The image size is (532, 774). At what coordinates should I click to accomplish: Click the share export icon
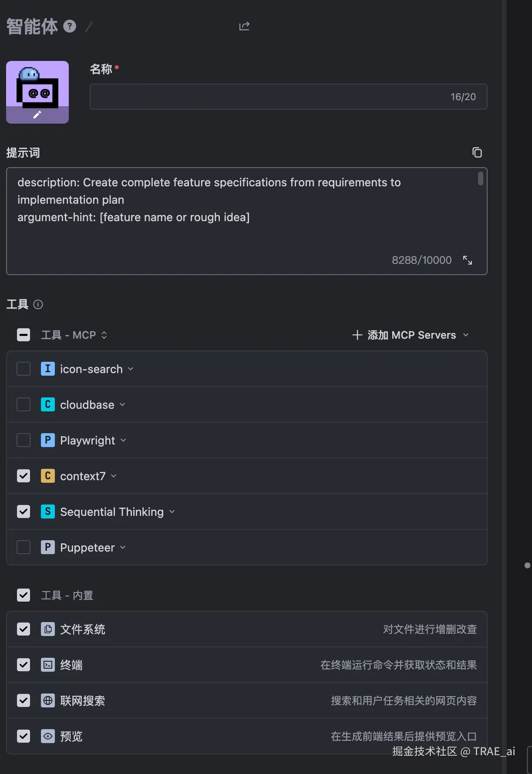click(244, 27)
